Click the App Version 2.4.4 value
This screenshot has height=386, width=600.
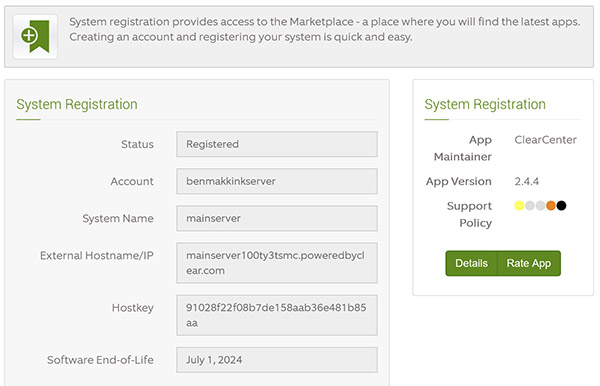527,181
